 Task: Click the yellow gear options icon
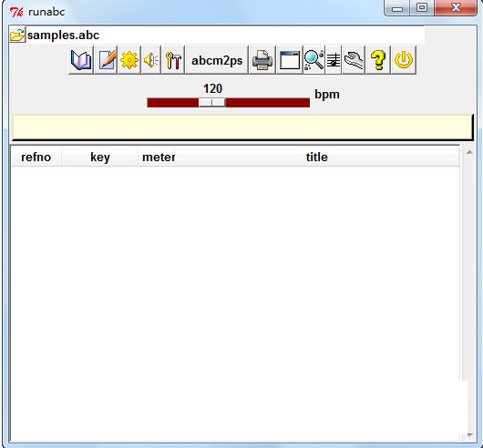tap(129, 60)
